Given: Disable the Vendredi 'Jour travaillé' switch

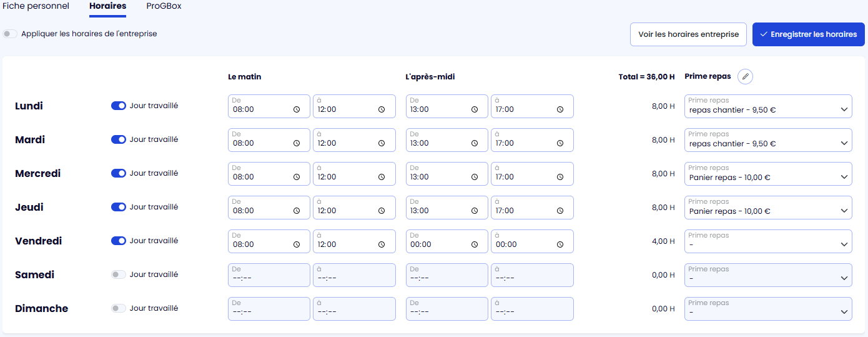Looking at the screenshot, I should 118,241.
